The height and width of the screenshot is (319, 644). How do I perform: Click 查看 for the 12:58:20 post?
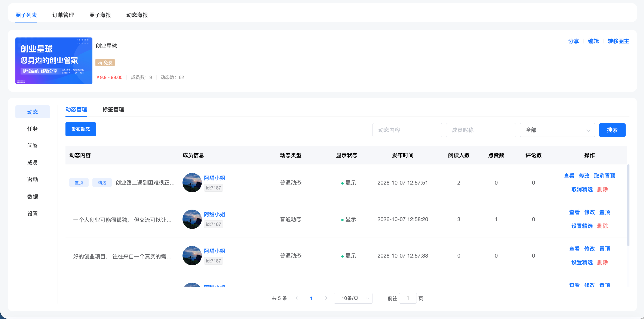click(x=574, y=212)
